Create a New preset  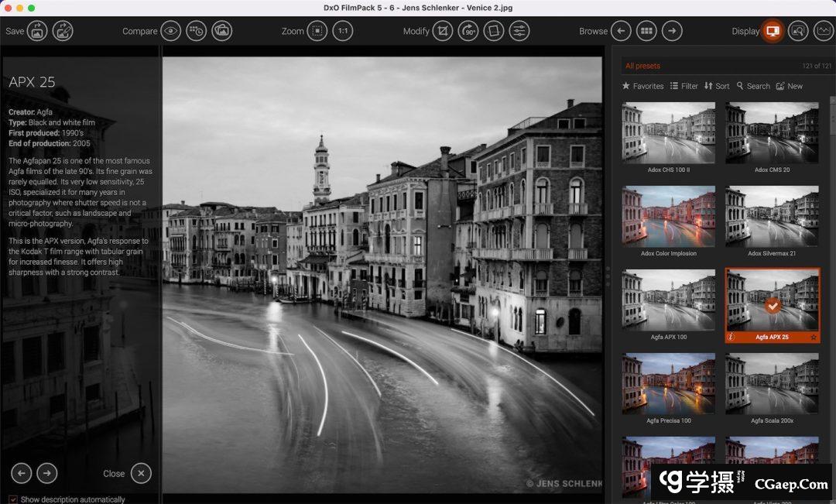click(x=790, y=86)
